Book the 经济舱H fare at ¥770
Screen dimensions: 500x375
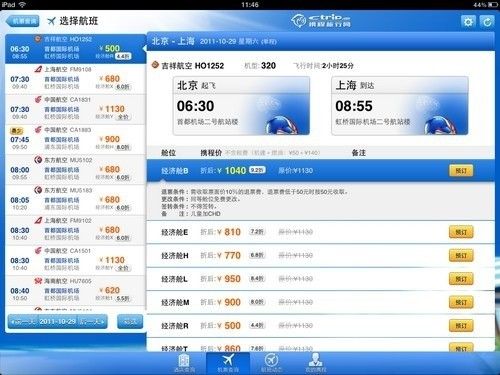461,256
